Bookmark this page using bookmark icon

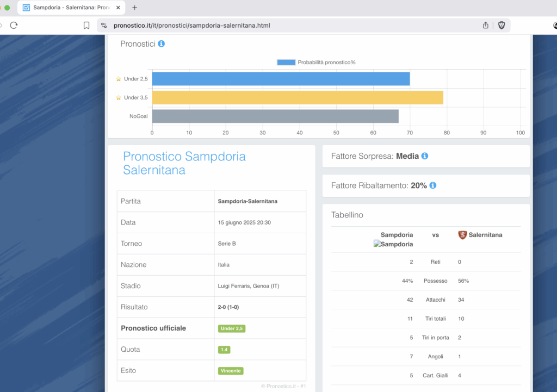[86, 25]
